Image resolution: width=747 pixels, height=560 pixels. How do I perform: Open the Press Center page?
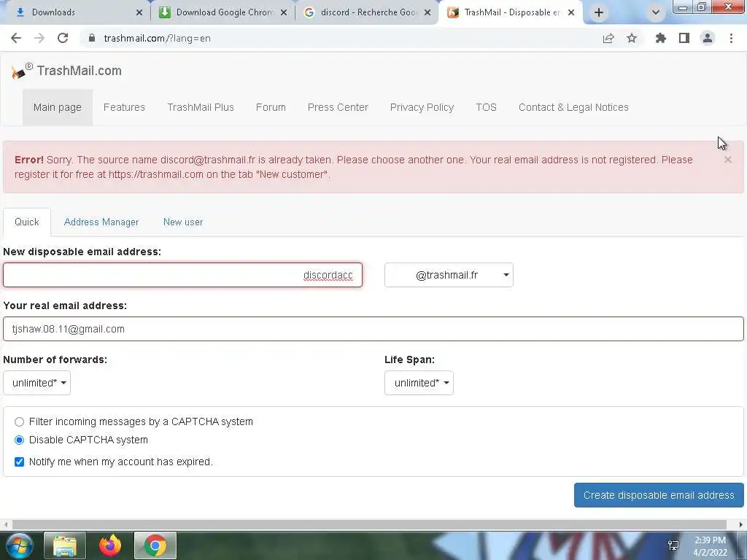click(x=338, y=107)
